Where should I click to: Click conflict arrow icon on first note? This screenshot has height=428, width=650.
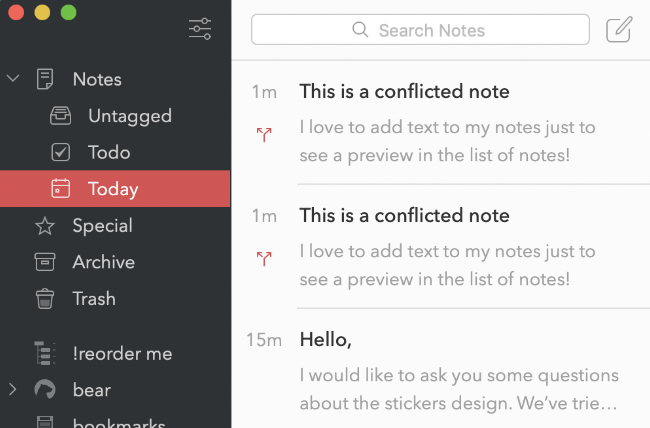click(x=264, y=134)
